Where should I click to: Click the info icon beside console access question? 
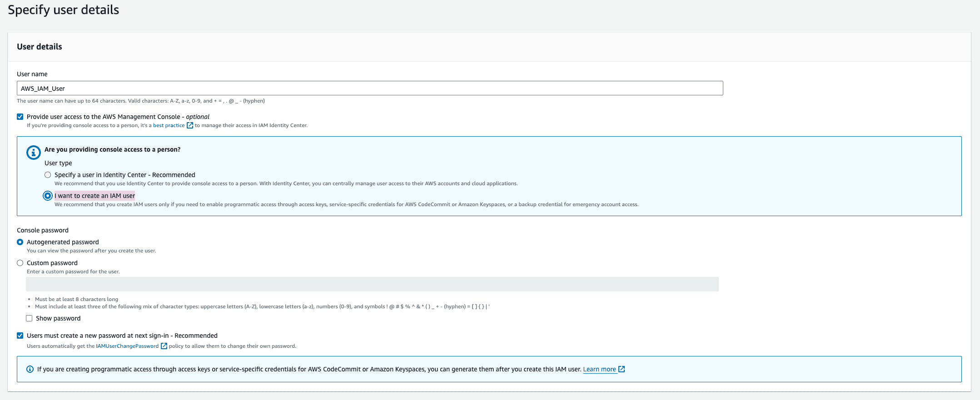pos(33,153)
